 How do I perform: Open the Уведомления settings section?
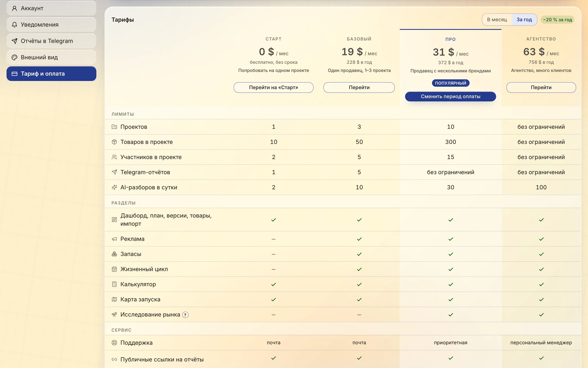pyautogui.click(x=51, y=25)
